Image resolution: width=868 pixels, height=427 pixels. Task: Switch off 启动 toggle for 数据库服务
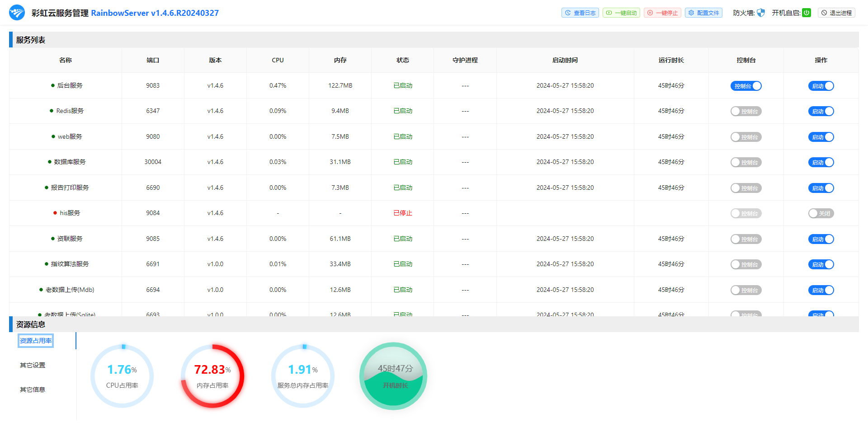click(x=821, y=162)
